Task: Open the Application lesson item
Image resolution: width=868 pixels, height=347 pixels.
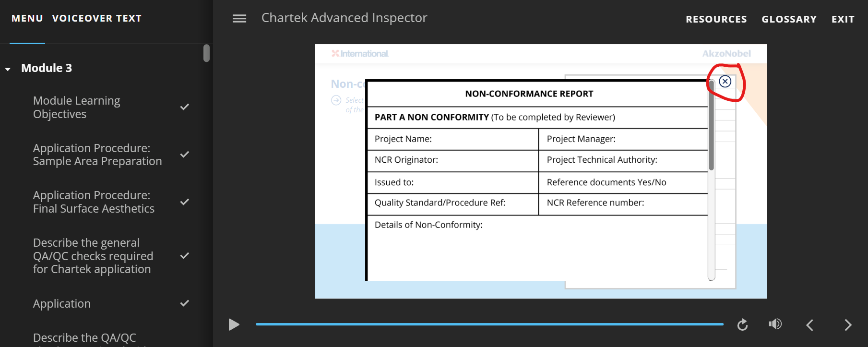Action: coord(62,304)
